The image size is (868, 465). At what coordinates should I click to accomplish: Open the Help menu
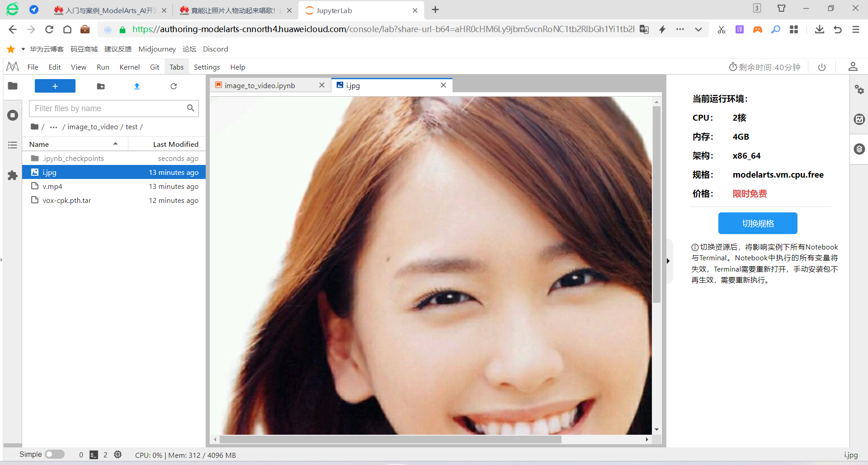[238, 67]
